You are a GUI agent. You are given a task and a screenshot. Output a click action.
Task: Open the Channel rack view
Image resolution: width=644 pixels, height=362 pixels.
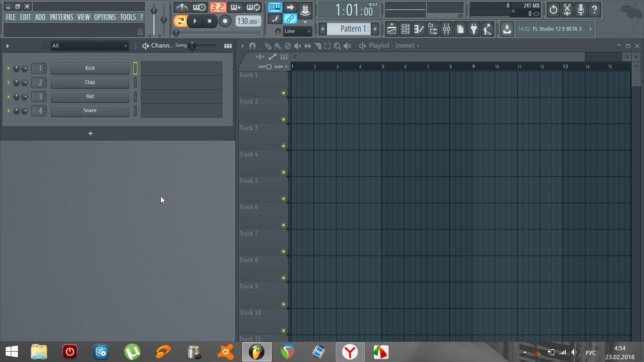click(405, 29)
